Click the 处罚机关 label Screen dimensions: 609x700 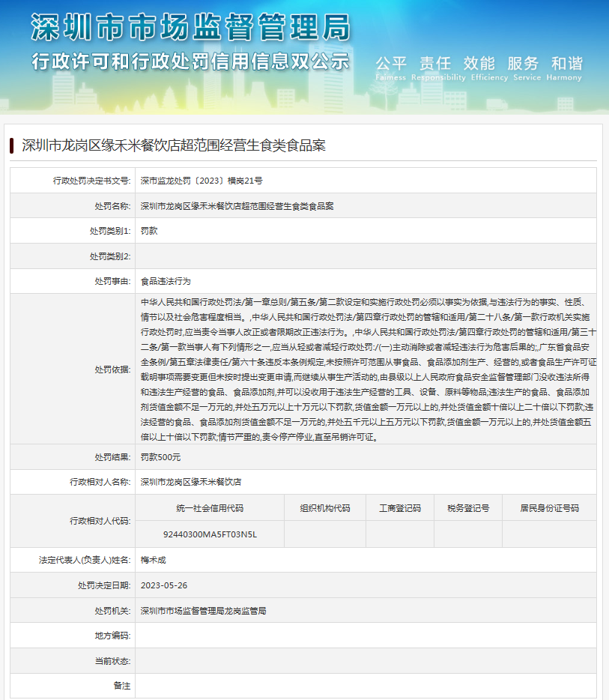(x=112, y=611)
